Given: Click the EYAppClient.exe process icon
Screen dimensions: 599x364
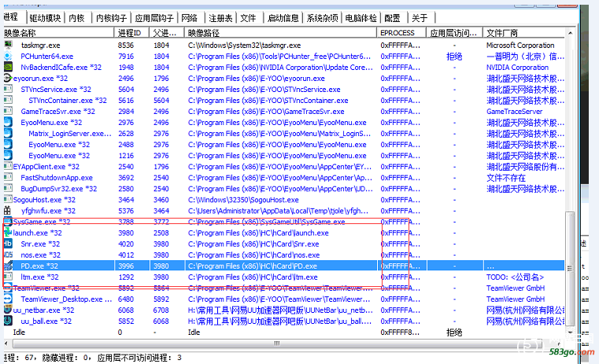Looking at the screenshot, I should click(8, 167).
